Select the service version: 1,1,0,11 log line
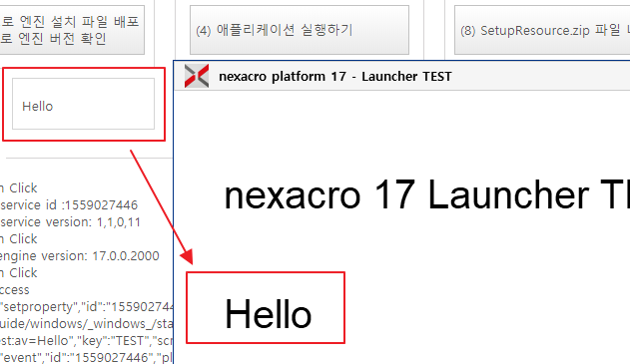630x364 pixels. coord(70,222)
